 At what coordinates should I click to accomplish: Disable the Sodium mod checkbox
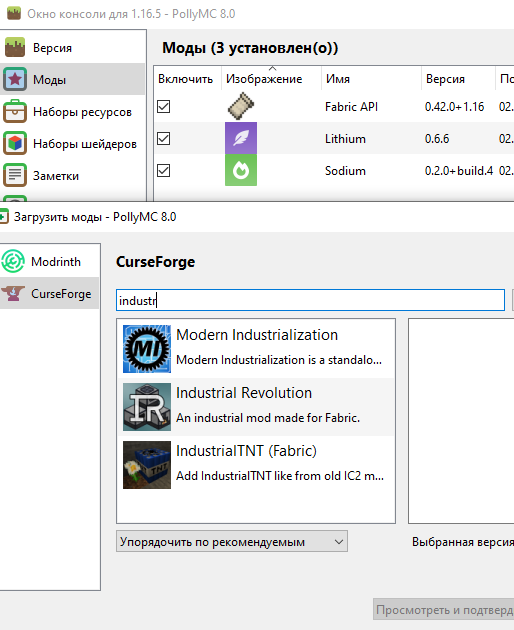[x=164, y=171]
